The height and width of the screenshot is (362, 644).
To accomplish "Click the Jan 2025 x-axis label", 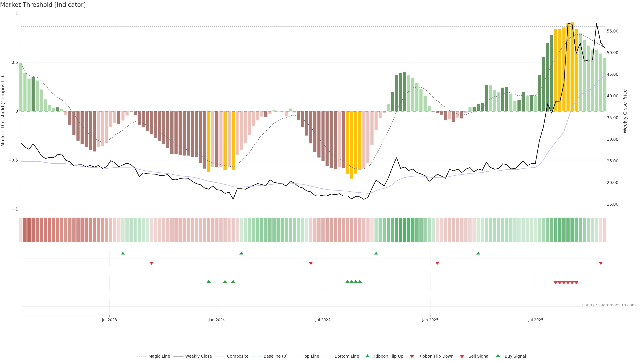I will coord(430,320).
